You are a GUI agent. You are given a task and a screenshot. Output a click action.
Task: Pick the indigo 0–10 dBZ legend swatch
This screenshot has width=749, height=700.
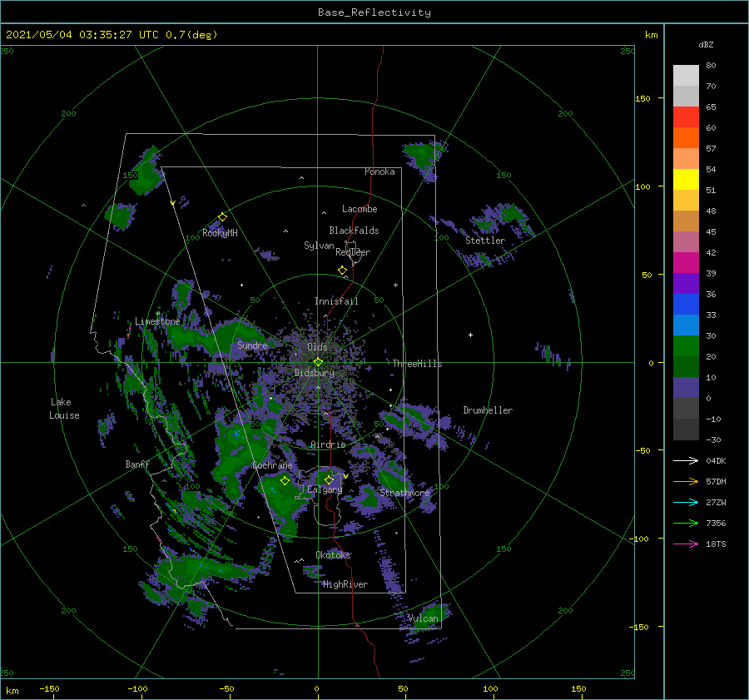click(x=686, y=388)
